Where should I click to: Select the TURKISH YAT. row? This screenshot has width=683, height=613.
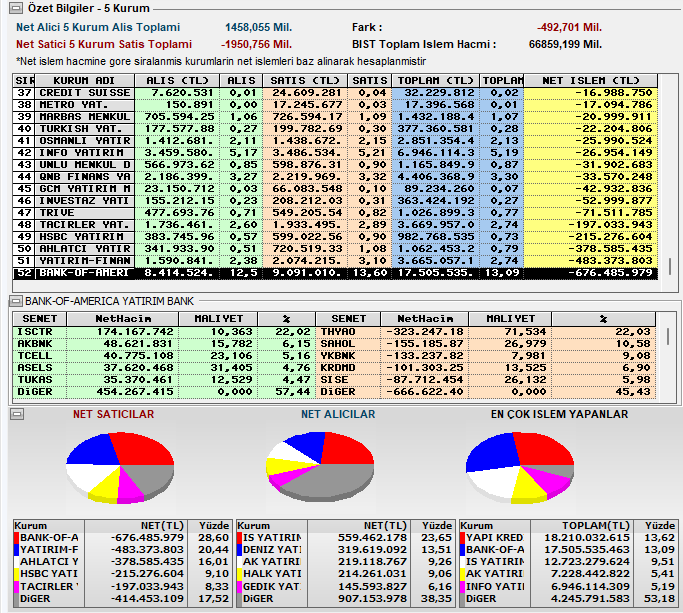(x=335, y=129)
